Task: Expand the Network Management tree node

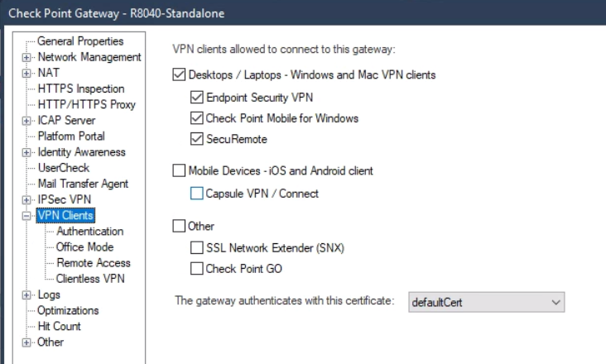Action: click(26, 58)
